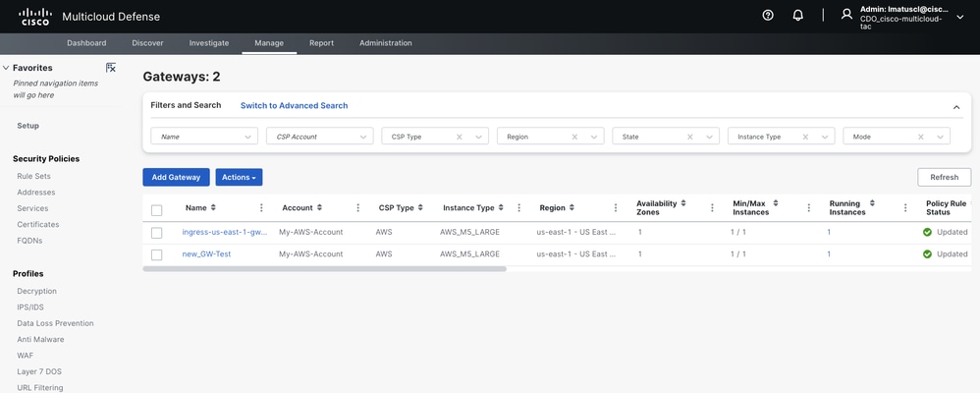Go to the Administration tab
The width and height of the screenshot is (980, 393).
pos(386,43)
